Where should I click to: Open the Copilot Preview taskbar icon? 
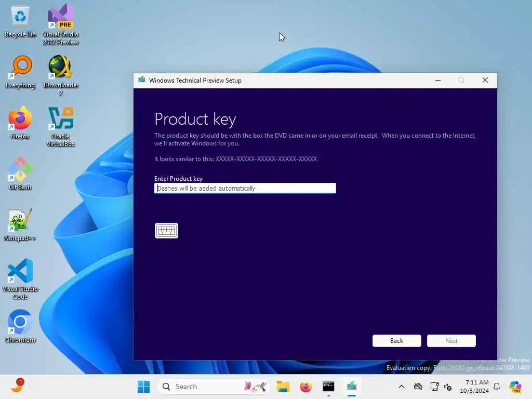pyautogui.click(x=515, y=387)
